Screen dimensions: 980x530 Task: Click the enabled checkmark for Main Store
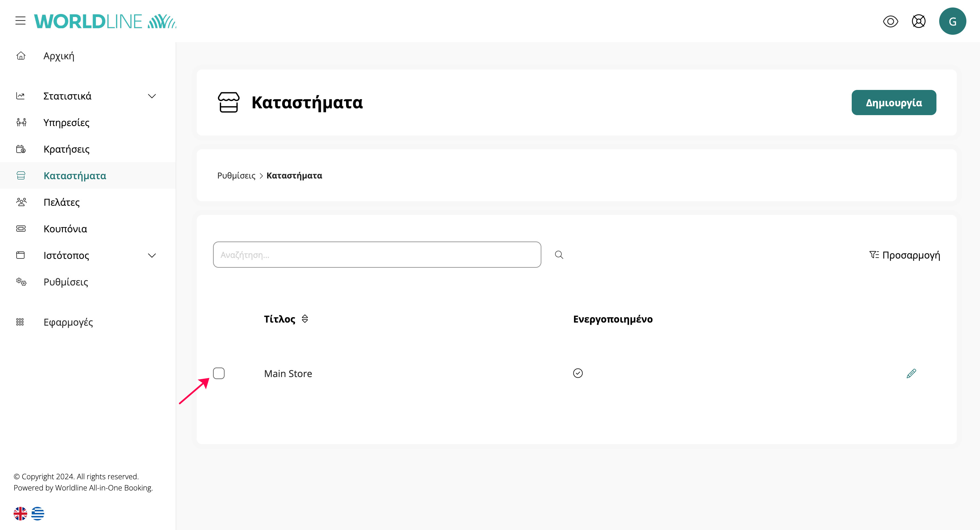(x=577, y=373)
